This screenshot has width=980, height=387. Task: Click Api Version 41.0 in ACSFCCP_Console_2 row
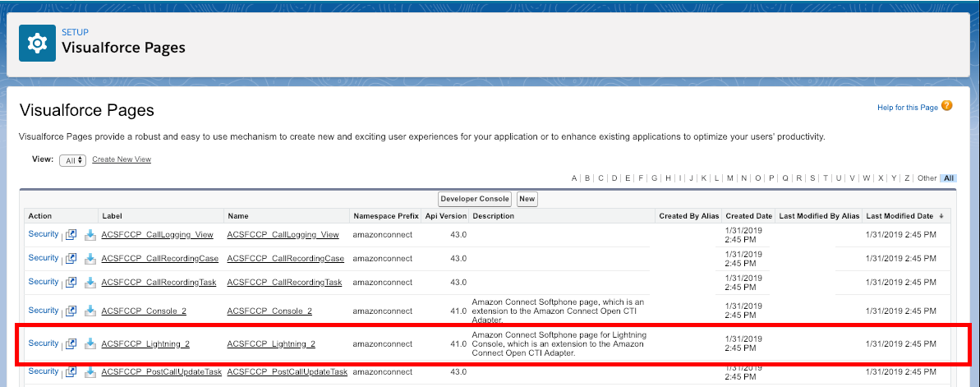(458, 311)
